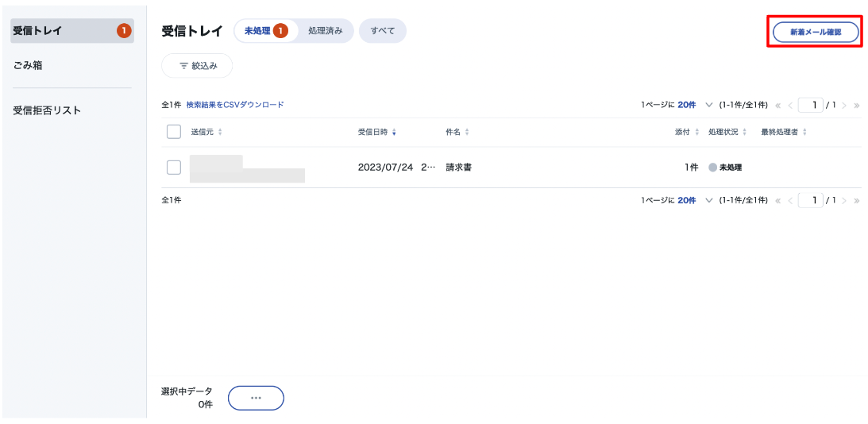Click the 新着メール確認 button
Viewport: 868px width, 424px height.
point(816,32)
